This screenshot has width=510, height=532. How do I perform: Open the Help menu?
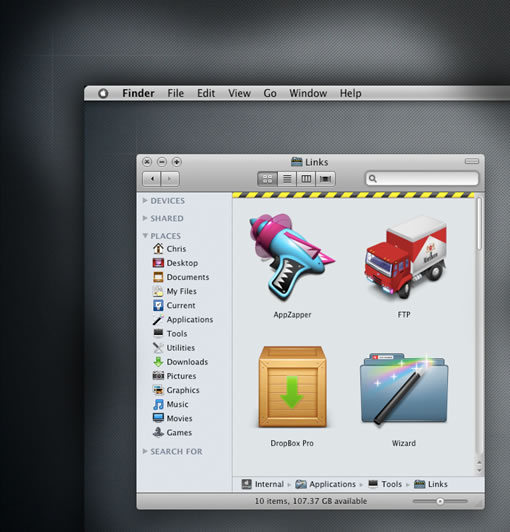(351, 93)
